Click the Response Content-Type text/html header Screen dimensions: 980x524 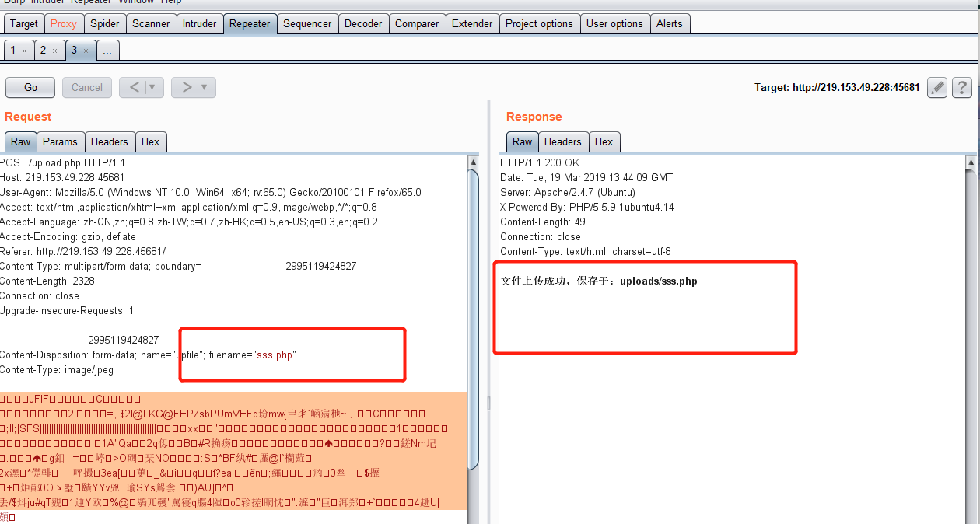point(586,251)
